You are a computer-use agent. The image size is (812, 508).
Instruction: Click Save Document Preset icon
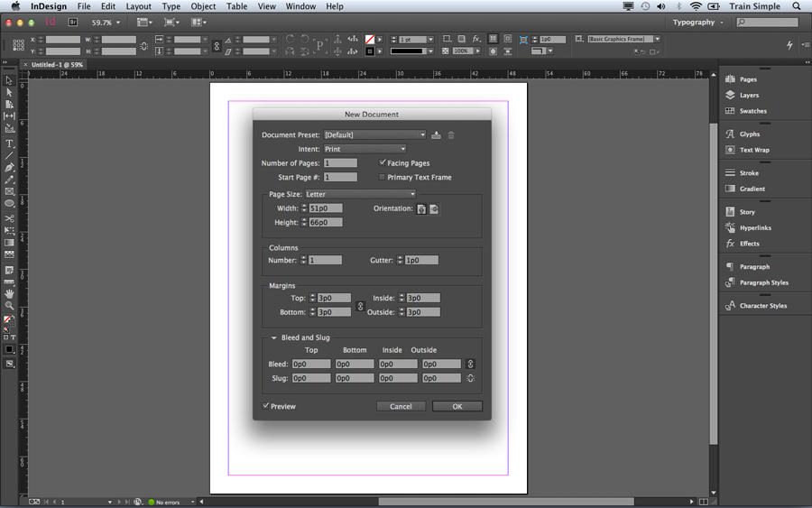pos(436,135)
